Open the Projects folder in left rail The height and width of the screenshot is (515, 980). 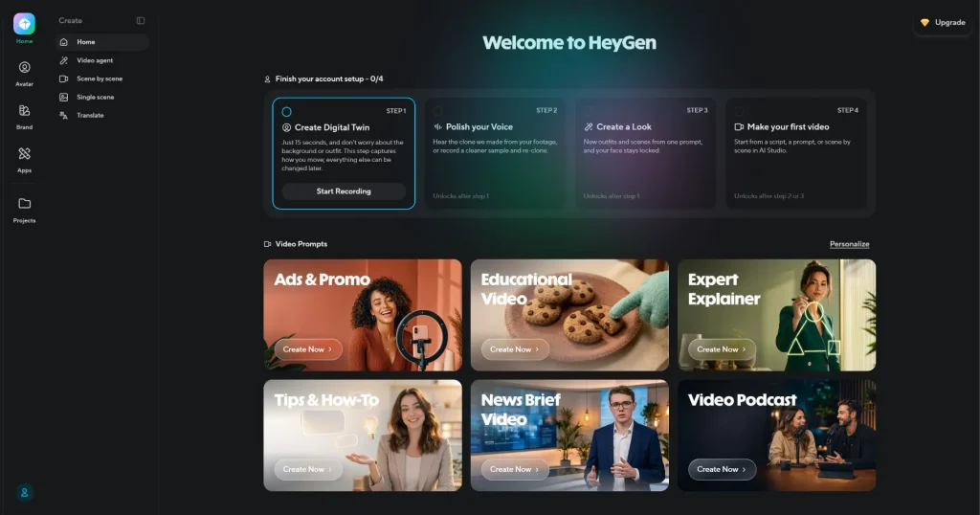pos(24,210)
